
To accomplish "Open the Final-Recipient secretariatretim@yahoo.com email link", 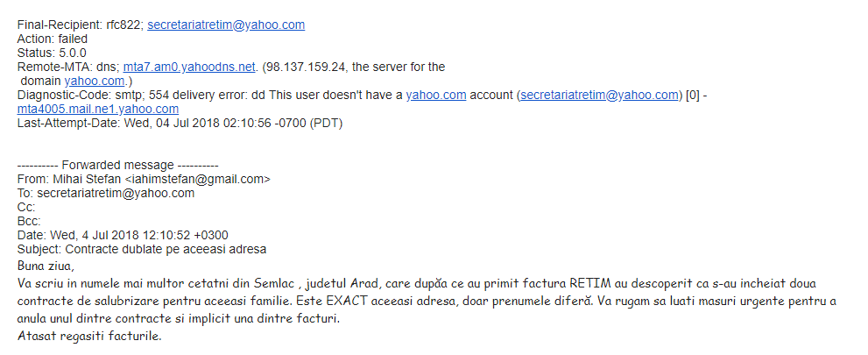I will [226, 25].
